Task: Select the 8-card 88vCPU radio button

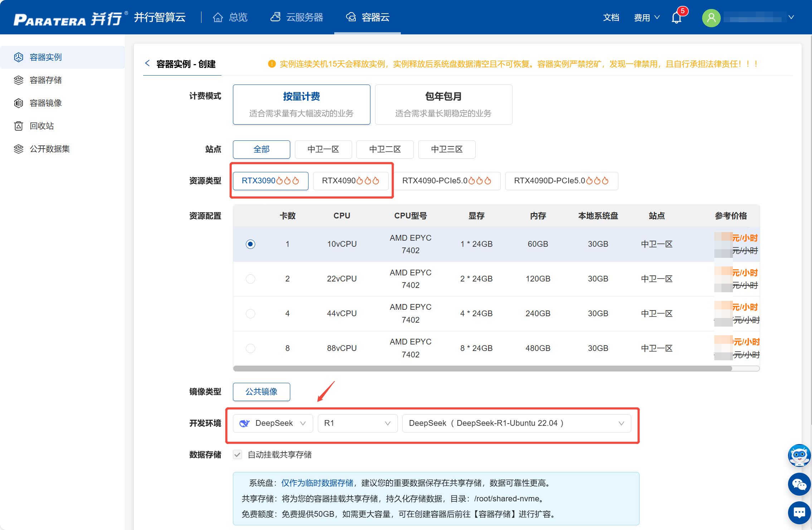Action: click(251, 348)
